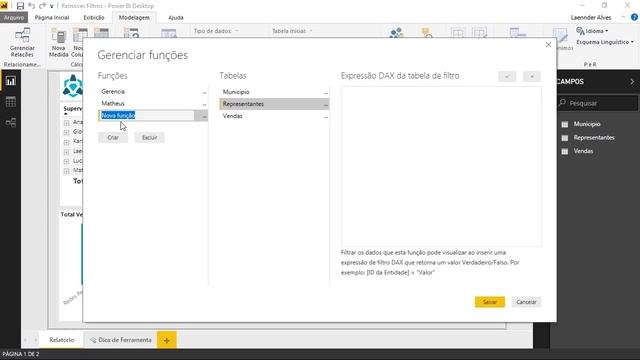Open the Tabela inicial dropdown
Screen dimensions: 640x360
point(292,31)
